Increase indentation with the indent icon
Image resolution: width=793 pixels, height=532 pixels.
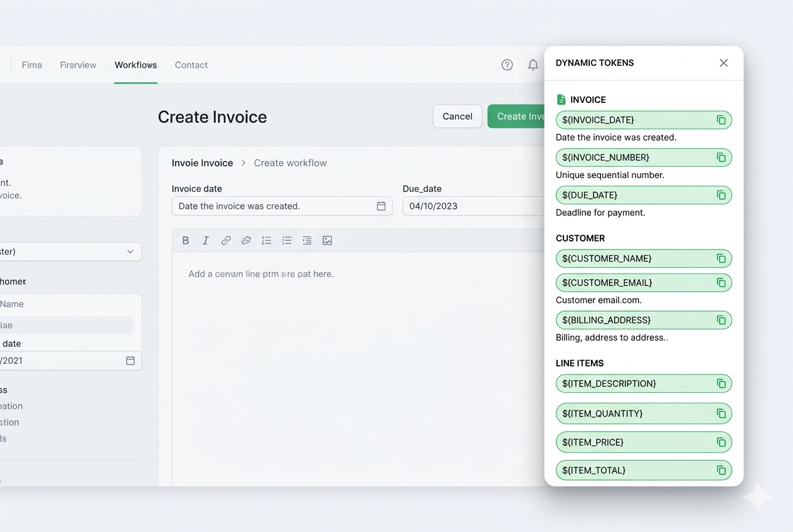click(307, 240)
